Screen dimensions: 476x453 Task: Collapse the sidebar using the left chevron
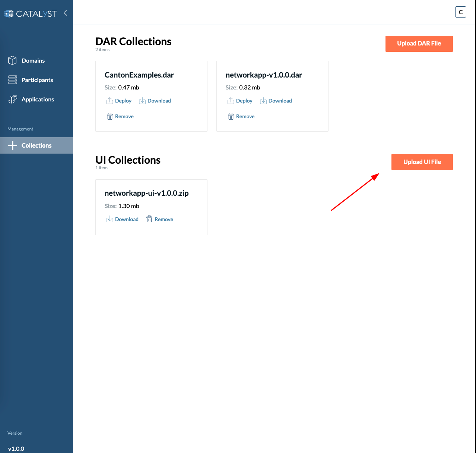[x=65, y=13]
